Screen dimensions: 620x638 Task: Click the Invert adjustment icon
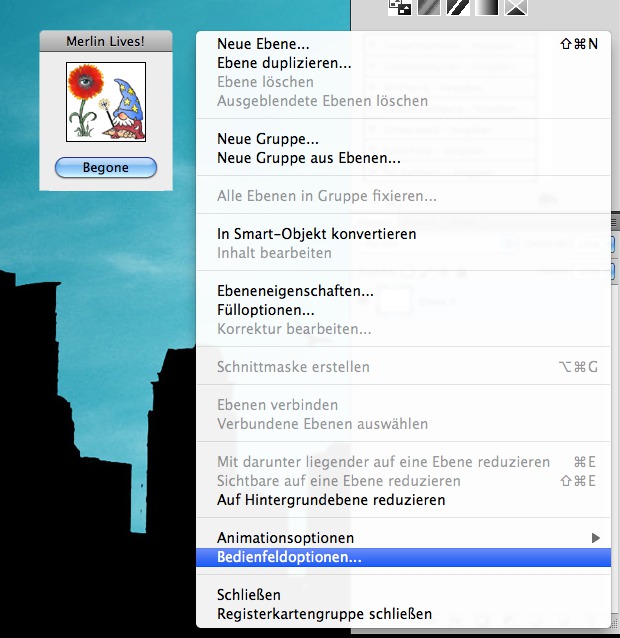point(400,7)
